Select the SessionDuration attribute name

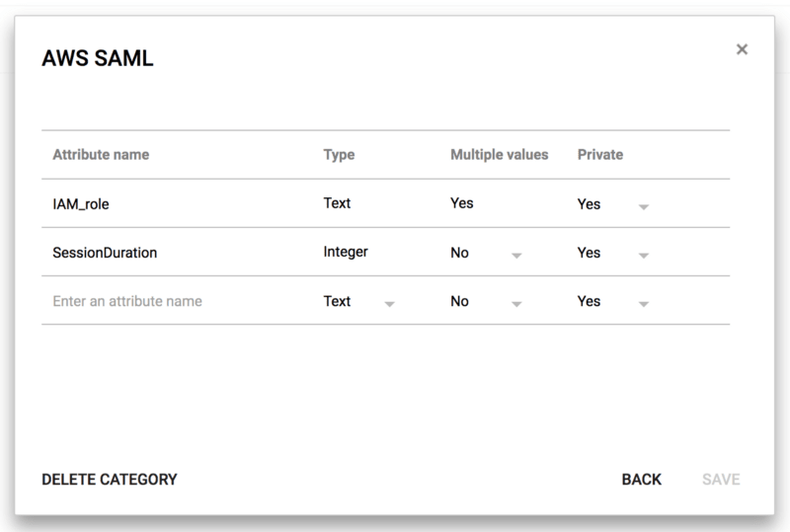(105, 253)
